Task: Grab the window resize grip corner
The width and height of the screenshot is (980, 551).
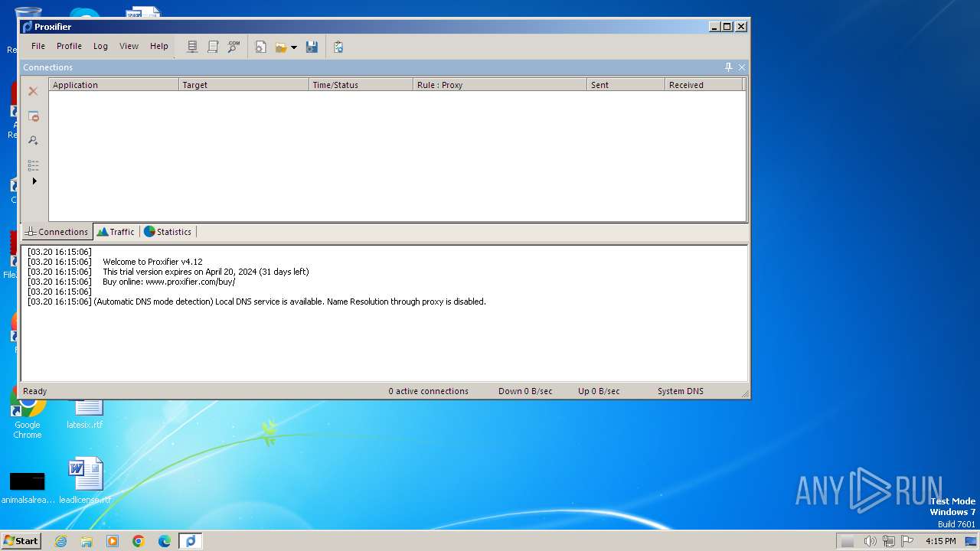Action: point(745,393)
